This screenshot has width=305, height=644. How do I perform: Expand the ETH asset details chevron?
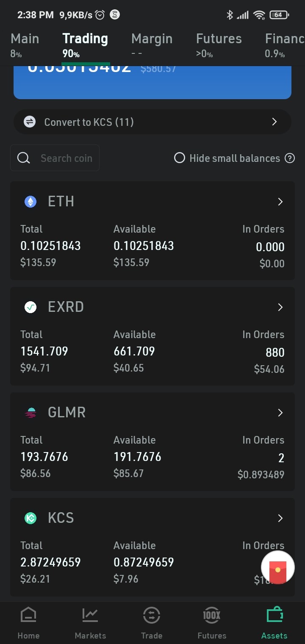[280, 202]
